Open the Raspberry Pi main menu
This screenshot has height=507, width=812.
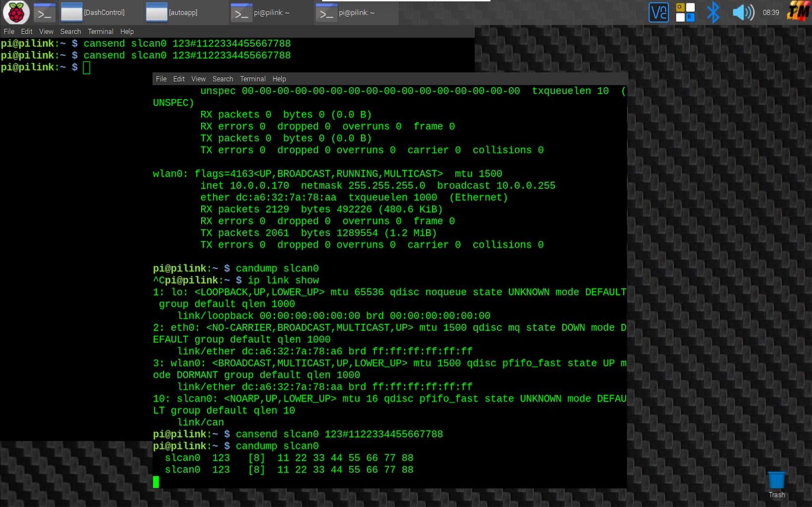pyautogui.click(x=16, y=12)
